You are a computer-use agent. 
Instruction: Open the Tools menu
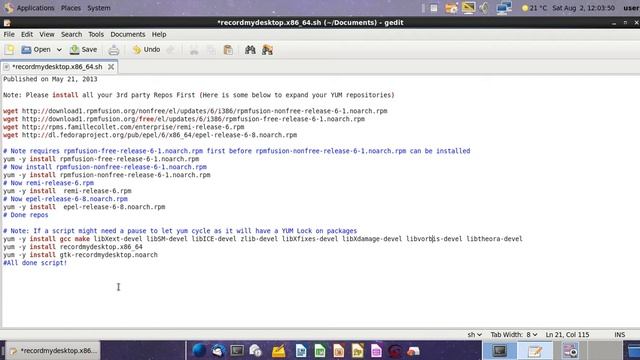[96, 34]
